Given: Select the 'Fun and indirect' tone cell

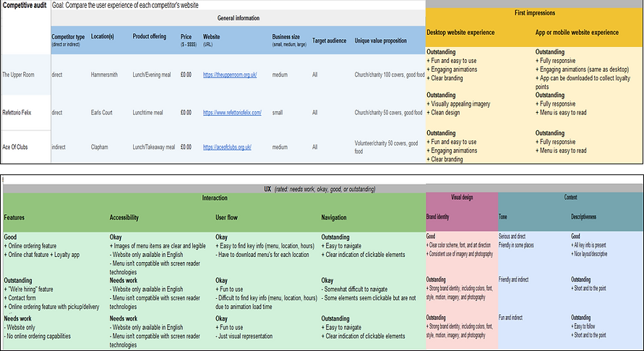Looking at the screenshot, I should pyautogui.click(x=510, y=318).
